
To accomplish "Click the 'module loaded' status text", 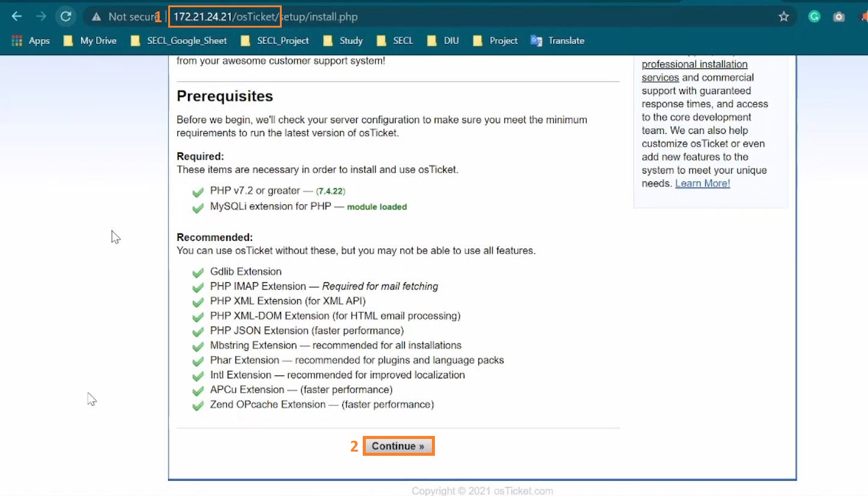I will 377,207.
